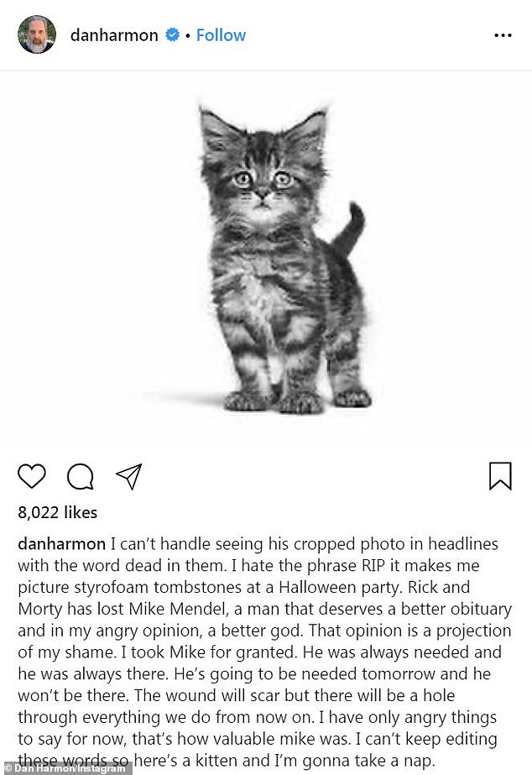Screen dimensions: 532x775
Task: Like the post with the heart icon
Action: click(x=32, y=476)
